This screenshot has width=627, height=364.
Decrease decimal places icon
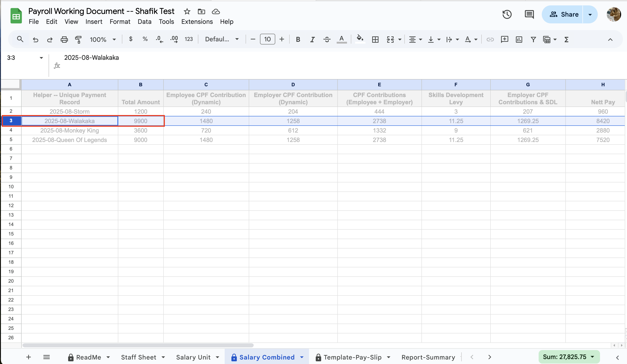(x=159, y=39)
